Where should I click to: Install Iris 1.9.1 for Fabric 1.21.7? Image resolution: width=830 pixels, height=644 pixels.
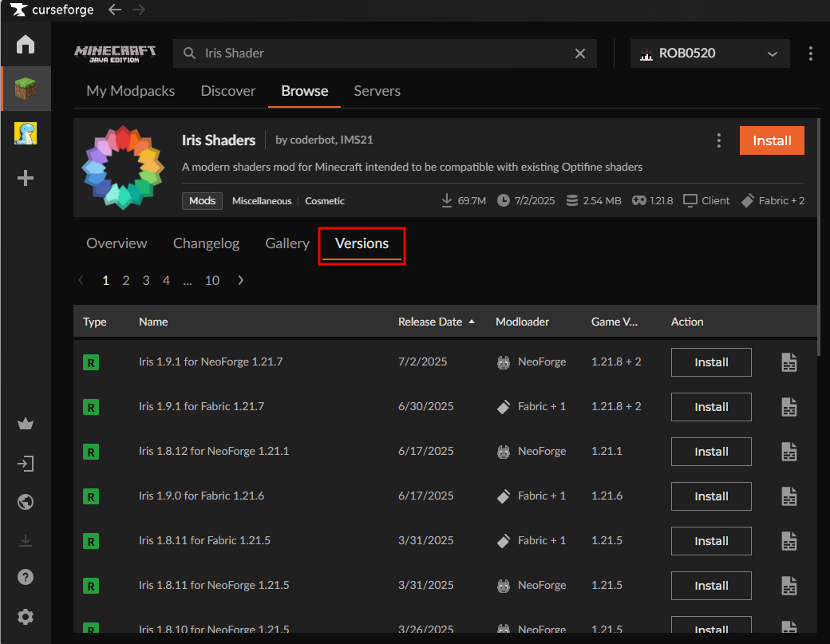(x=711, y=407)
